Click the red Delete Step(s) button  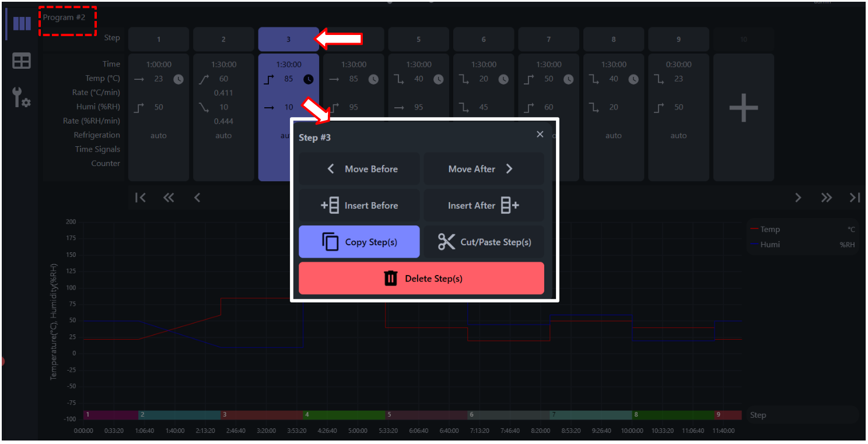point(421,279)
